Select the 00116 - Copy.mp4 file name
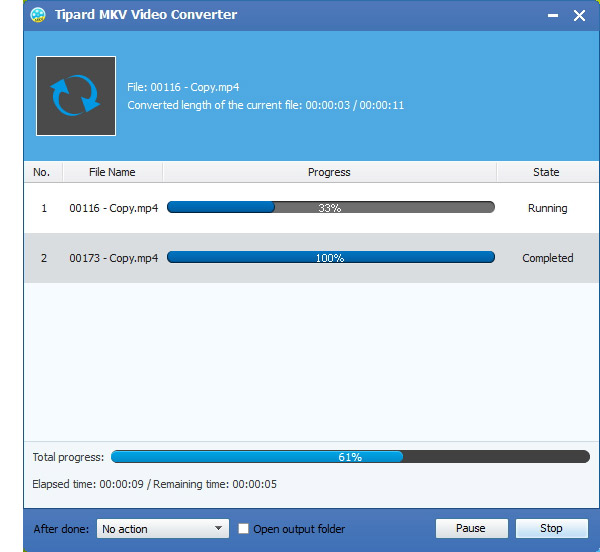The height and width of the screenshot is (552, 600). 114,208
